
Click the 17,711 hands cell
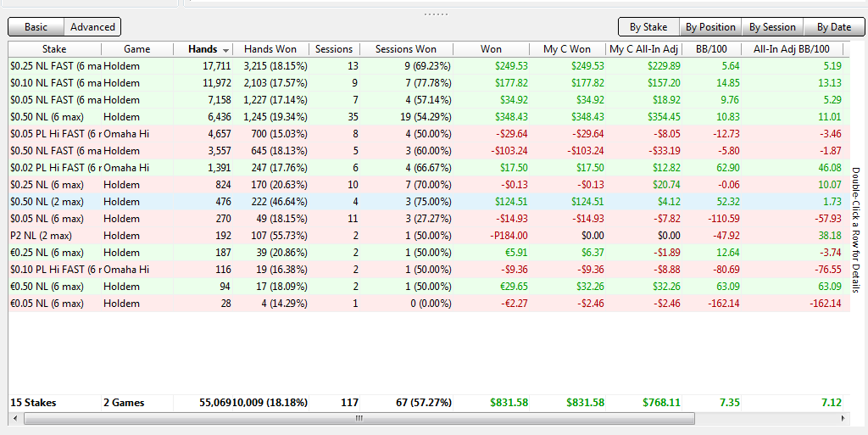point(216,66)
